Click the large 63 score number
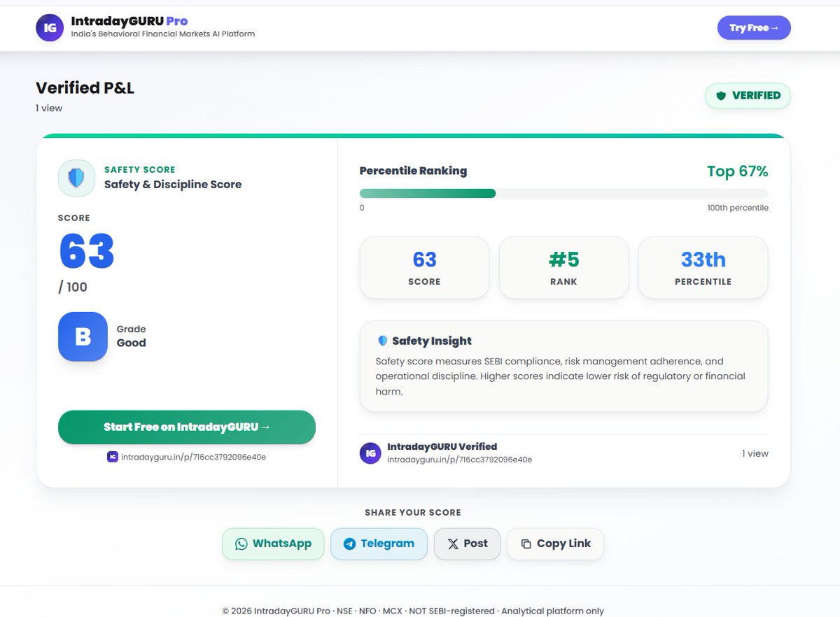Viewport: 840px width, 617px height. click(x=87, y=250)
